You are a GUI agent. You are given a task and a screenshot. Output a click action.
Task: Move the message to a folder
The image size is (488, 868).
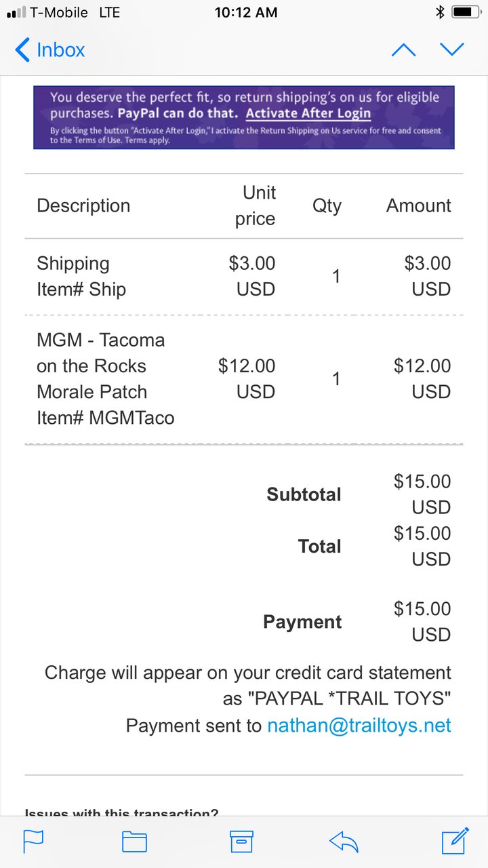pyautogui.click(x=134, y=842)
